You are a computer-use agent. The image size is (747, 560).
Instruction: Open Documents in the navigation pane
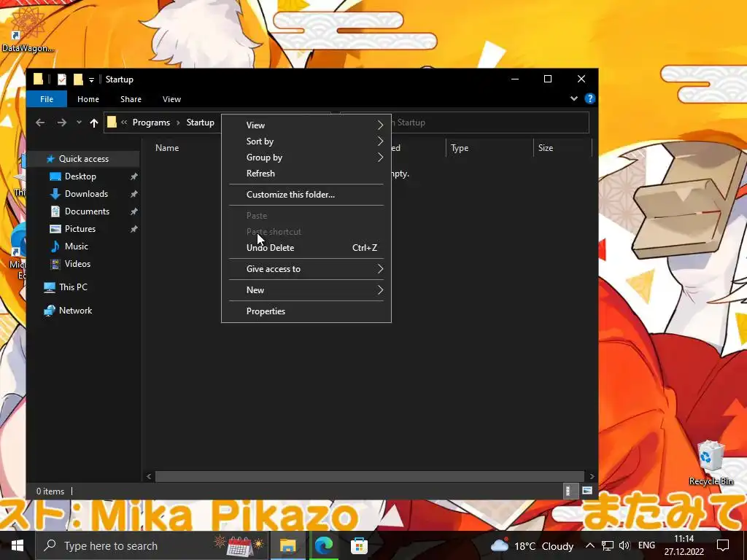click(87, 211)
